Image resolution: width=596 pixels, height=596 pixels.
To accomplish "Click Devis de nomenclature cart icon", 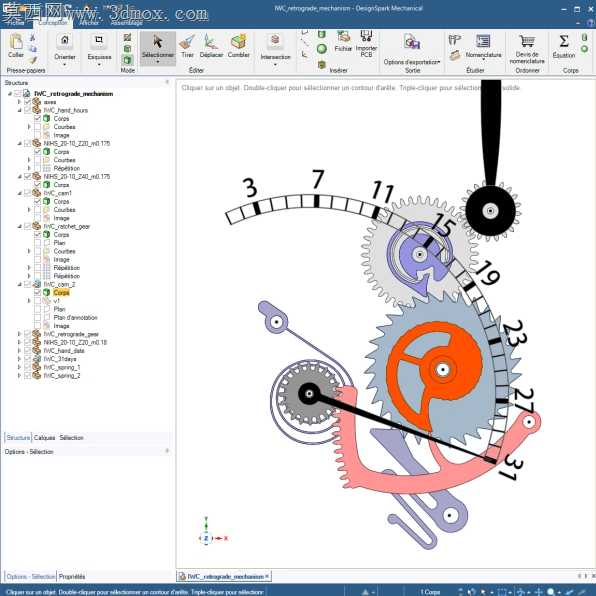I will pos(527,41).
